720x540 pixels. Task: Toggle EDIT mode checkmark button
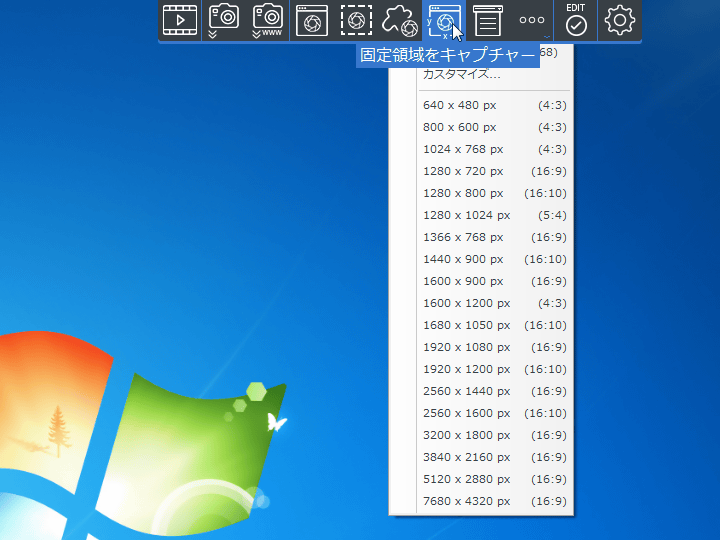pyautogui.click(x=576, y=20)
